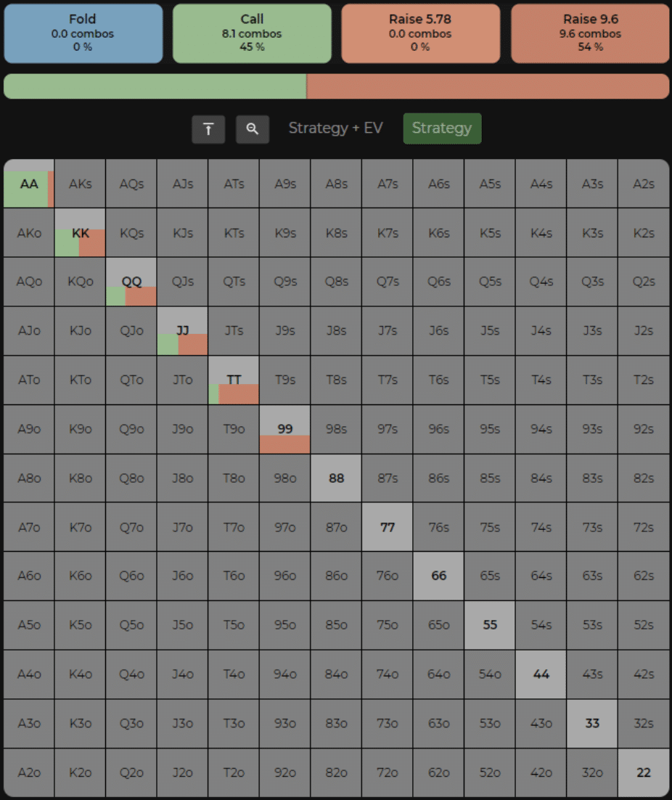Select the Raise 5.78 action box
Viewport: 672px width, 800px height.
click(421, 33)
